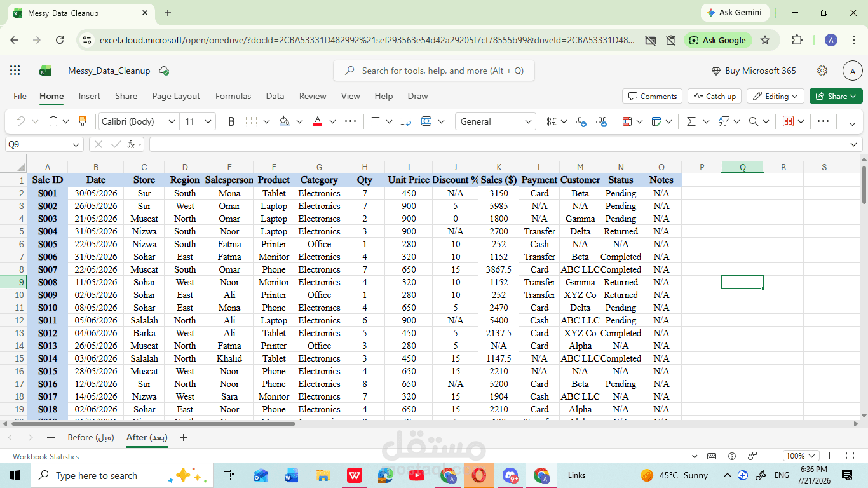
Task: Open File Explorer from taskbar
Action: [323, 475]
